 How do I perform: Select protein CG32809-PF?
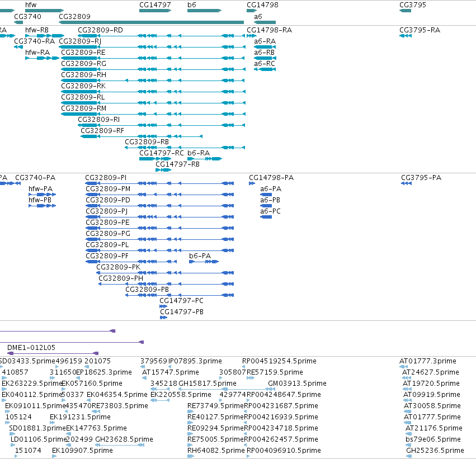[x=131, y=262]
